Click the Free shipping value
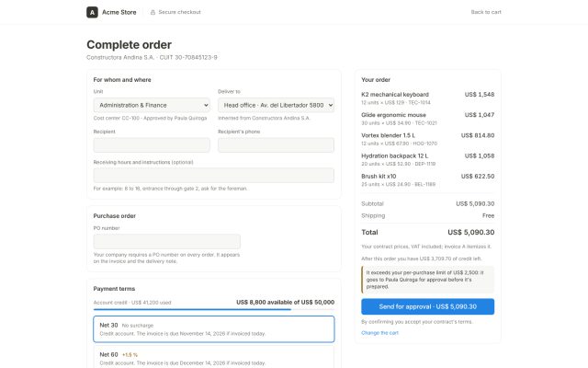This screenshot has height=368, width=588. tap(488, 215)
